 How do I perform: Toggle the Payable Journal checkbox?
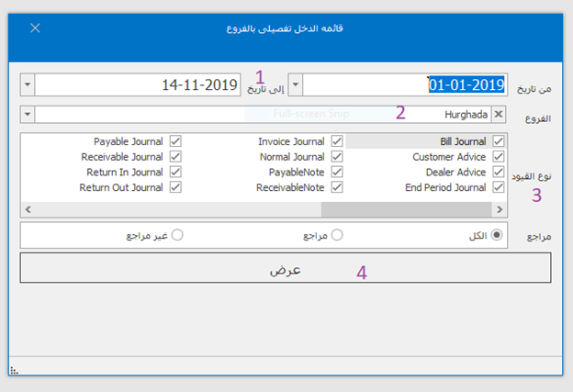pyautogui.click(x=175, y=141)
